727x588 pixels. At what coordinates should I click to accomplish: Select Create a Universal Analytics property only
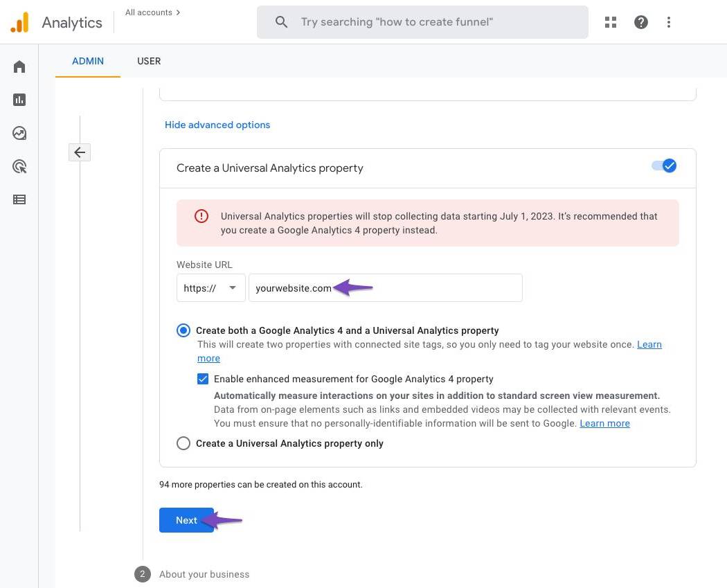183,443
